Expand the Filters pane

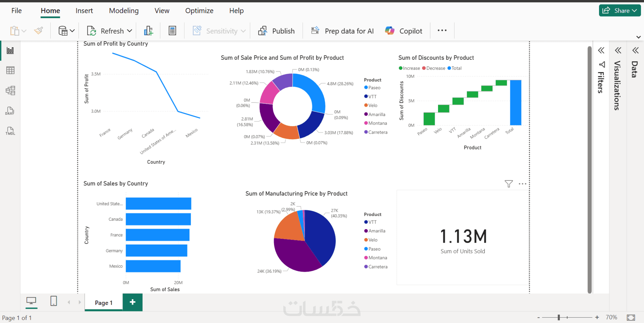point(601,50)
